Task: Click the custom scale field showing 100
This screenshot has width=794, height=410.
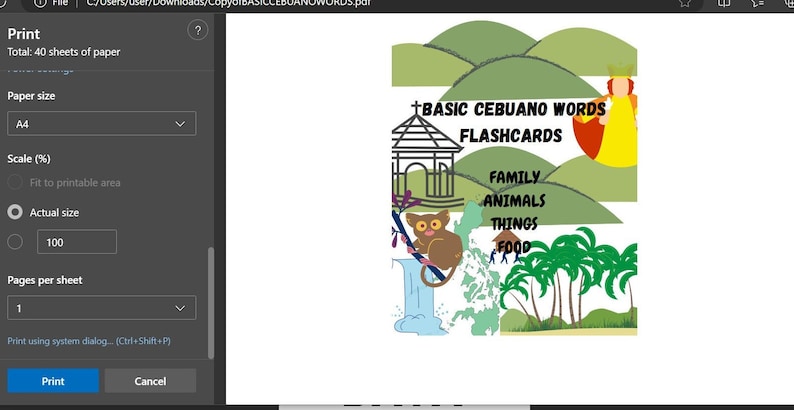Action: 77,242
